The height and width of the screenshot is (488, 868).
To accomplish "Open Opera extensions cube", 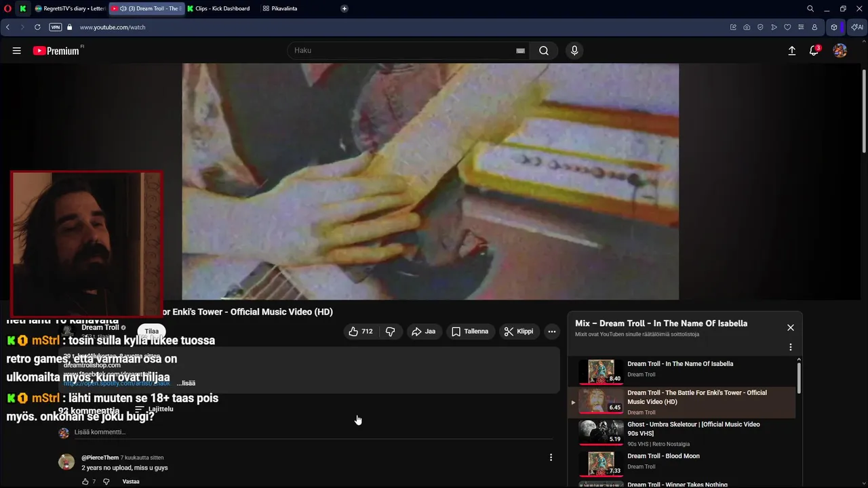I will pyautogui.click(x=834, y=27).
